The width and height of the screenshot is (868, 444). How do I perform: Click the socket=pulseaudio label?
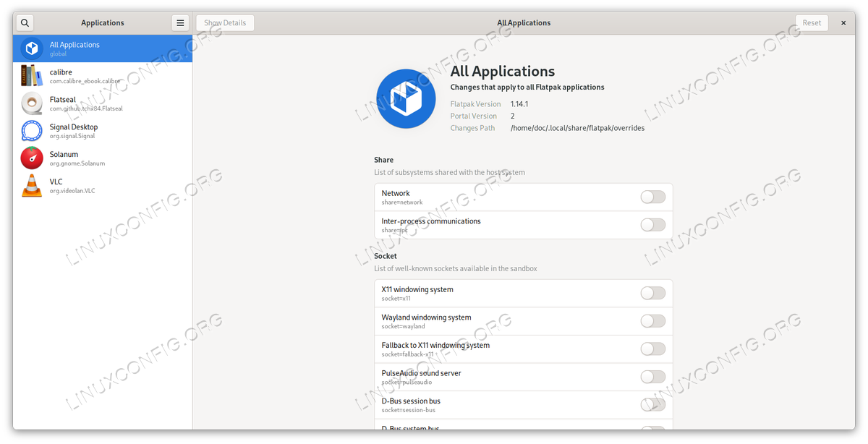click(x=407, y=382)
